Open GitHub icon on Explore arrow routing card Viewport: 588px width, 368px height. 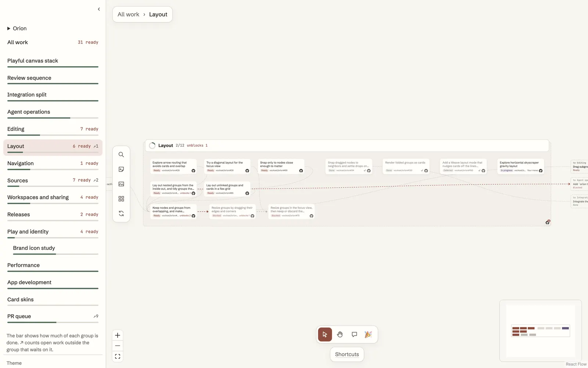coord(193,171)
